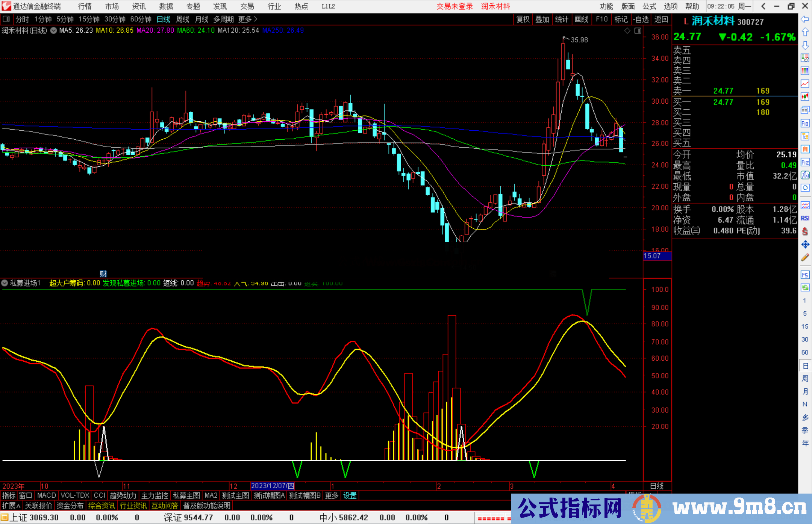Toggle the circle icon beside the 私募进场1 indicator label
Image resolution: width=812 pixels, height=524 pixels.
pos(5,283)
